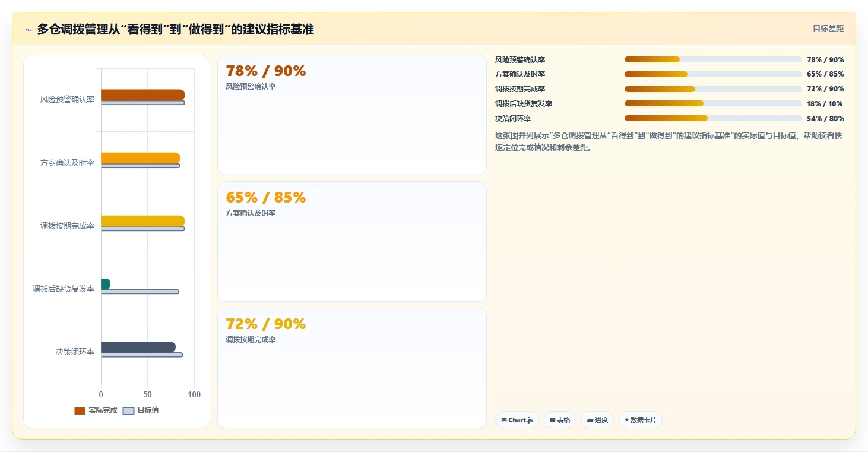Click the 实际完成 legend color box
868x452 pixels.
point(80,411)
